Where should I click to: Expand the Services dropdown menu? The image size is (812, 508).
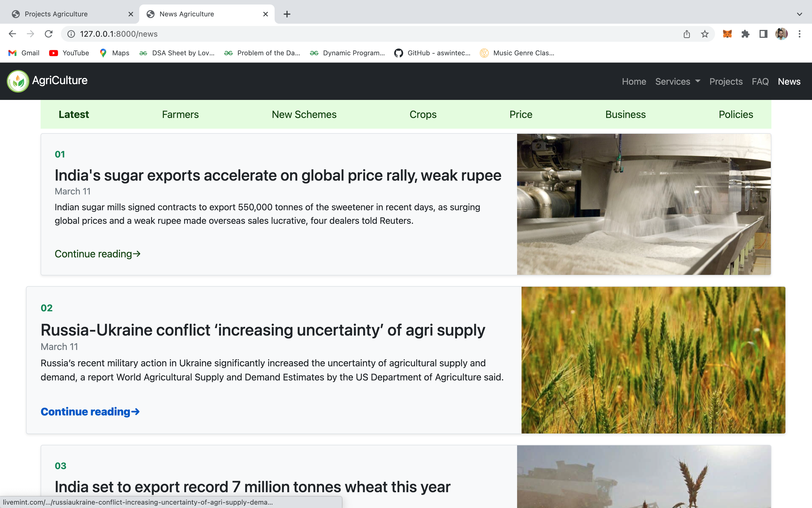[678, 82]
